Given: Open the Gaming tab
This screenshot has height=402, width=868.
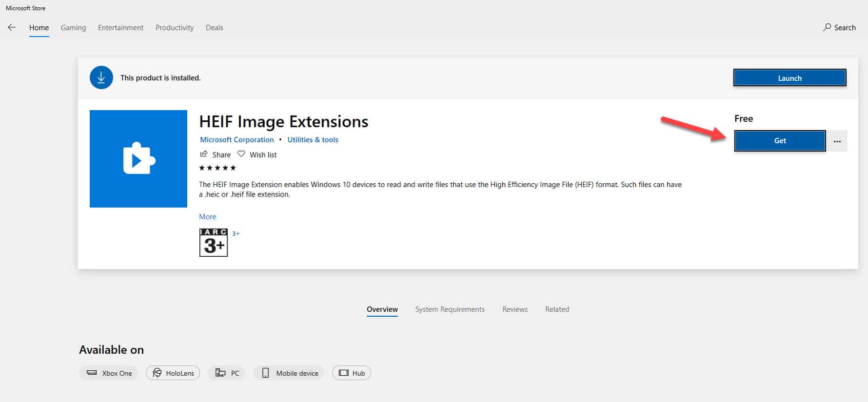Looking at the screenshot, I should pos(73,28).
